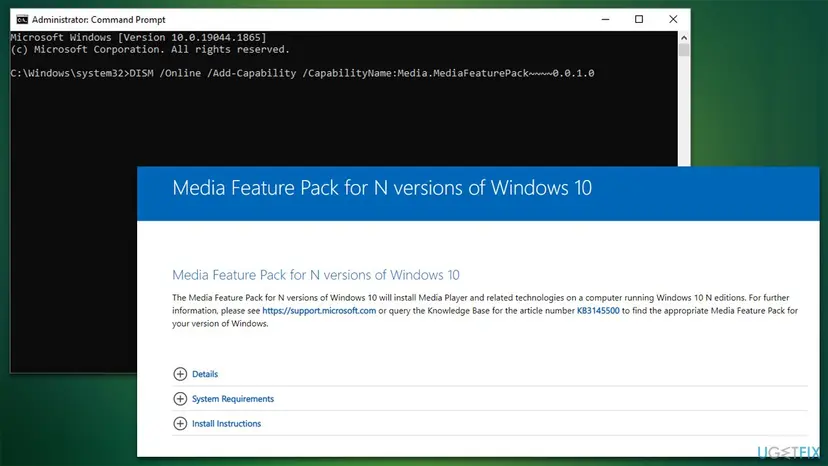Maximize the Command Prompt window
Viewport: 828px width, 466px height.
click(x=639, y=20)
